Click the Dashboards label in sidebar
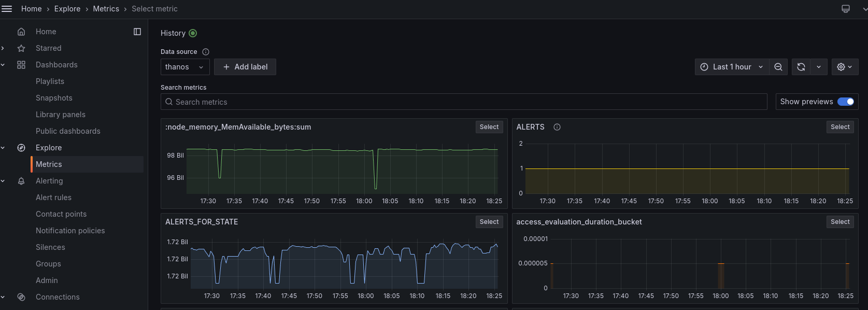This screenshot has width=868, height=310. [56, 65]
